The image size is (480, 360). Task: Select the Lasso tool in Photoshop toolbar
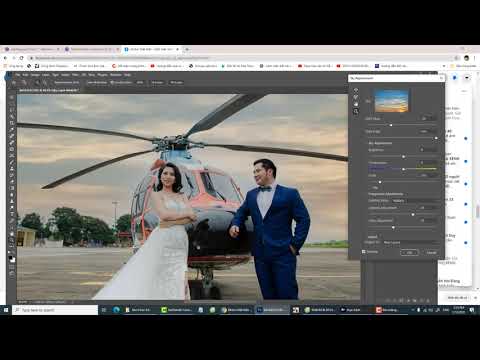12,110
